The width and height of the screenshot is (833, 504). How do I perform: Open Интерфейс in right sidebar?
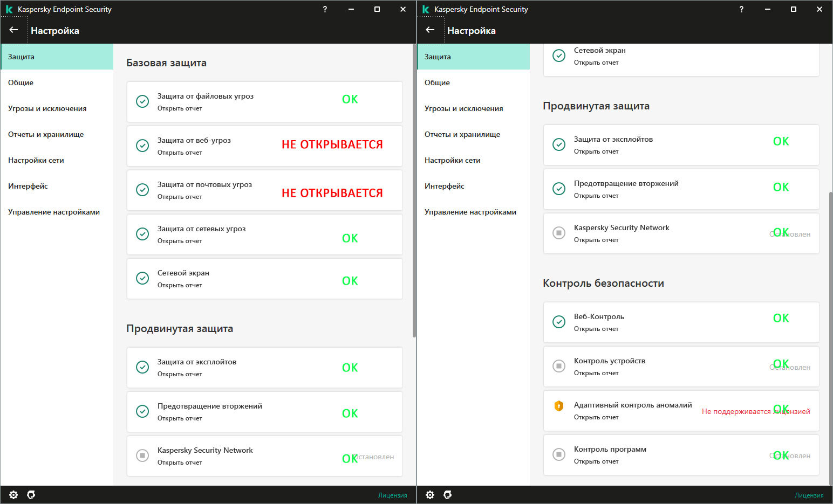[474, 186]
